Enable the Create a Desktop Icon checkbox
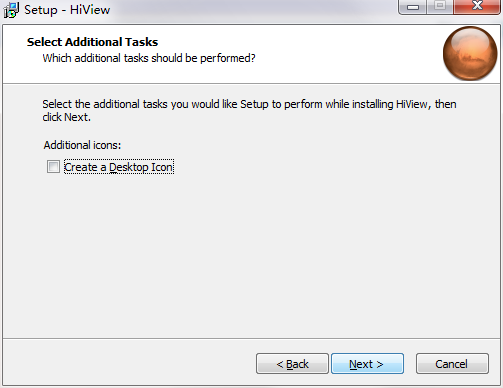The image size is (503, 388). pos(53,166)
